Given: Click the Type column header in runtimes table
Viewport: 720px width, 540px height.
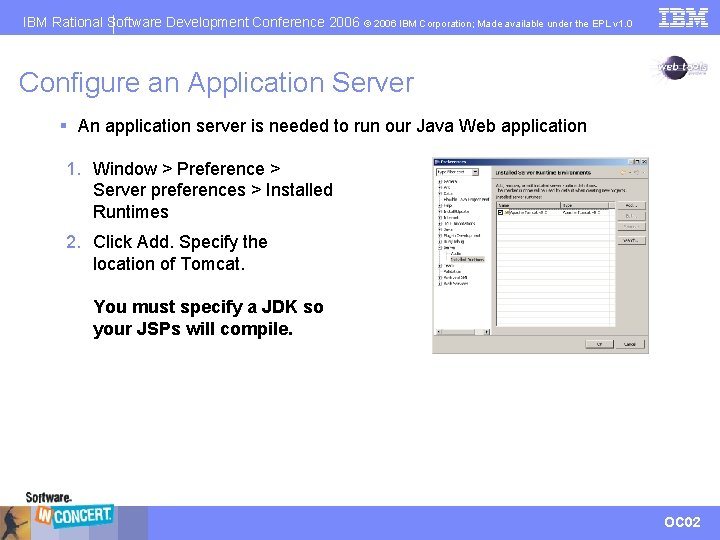Looking at the screenshot, I should tap(585, 205).
